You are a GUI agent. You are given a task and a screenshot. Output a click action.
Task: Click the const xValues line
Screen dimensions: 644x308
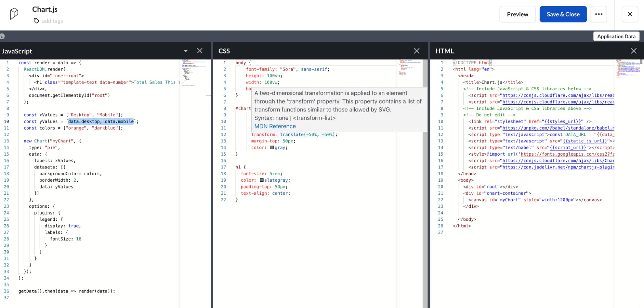coord(73,115)
